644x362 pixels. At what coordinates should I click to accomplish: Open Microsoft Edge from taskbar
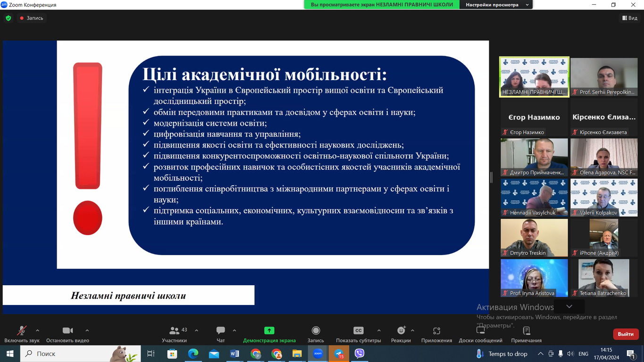[193, 354]
